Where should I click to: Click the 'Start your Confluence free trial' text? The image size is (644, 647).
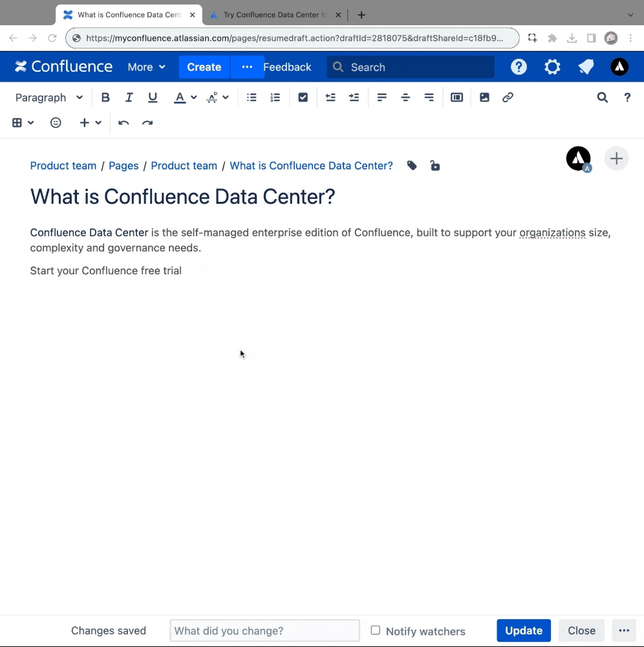(106, 270)
